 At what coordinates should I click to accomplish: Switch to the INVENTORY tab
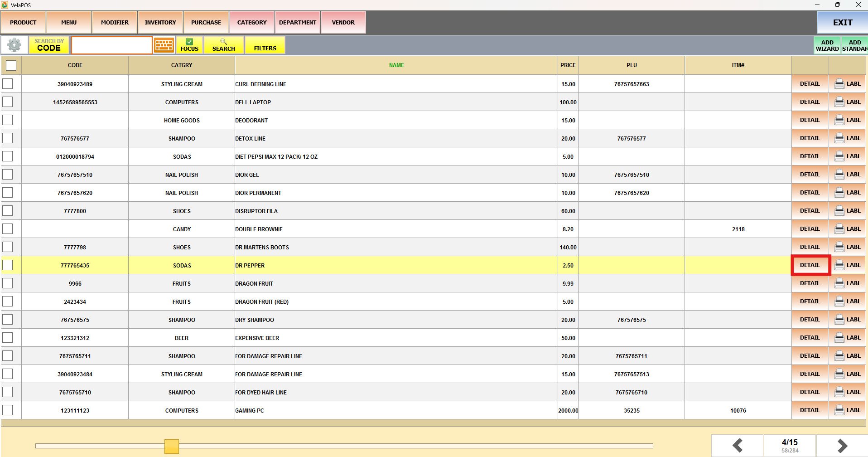coord(160,22)
